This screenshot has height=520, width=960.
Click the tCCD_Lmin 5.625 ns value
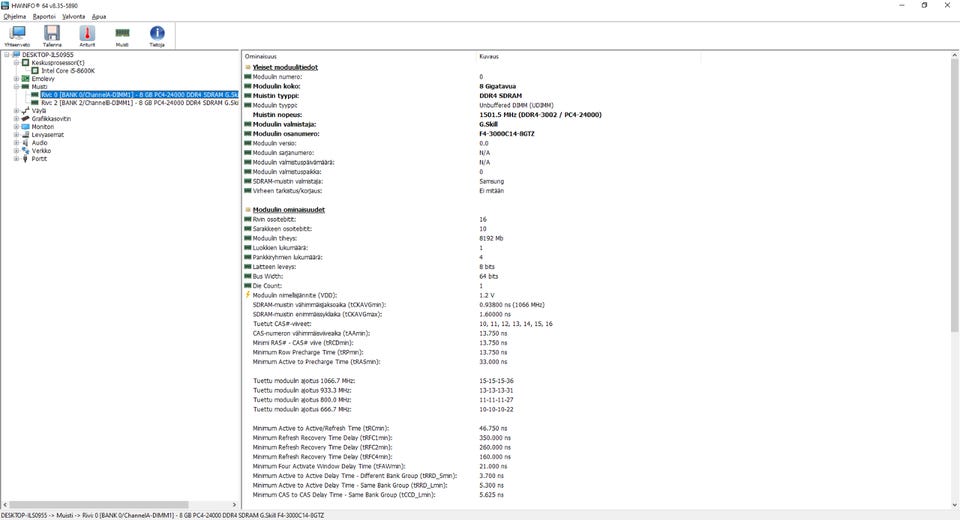[x=491, y=494]
